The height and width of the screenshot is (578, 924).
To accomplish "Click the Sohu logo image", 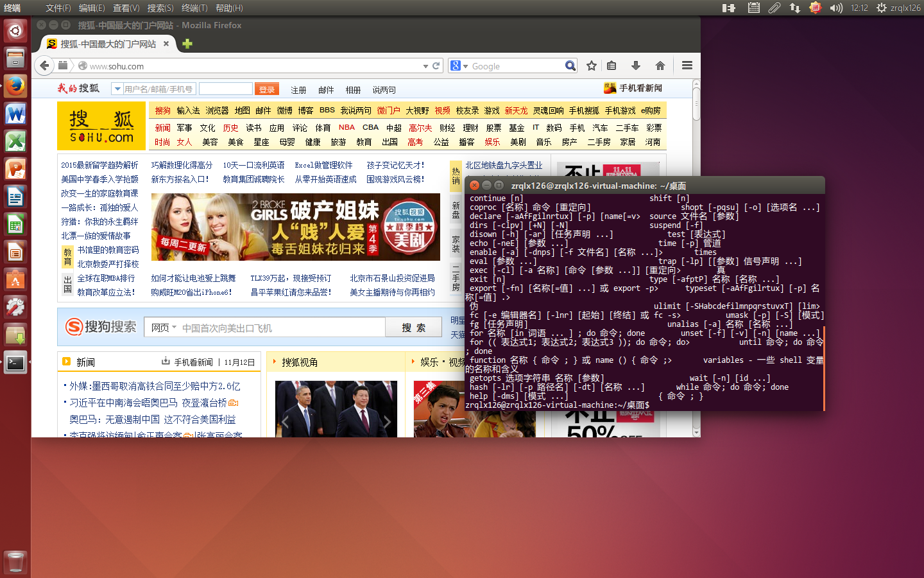I will (x=102, y=126).
